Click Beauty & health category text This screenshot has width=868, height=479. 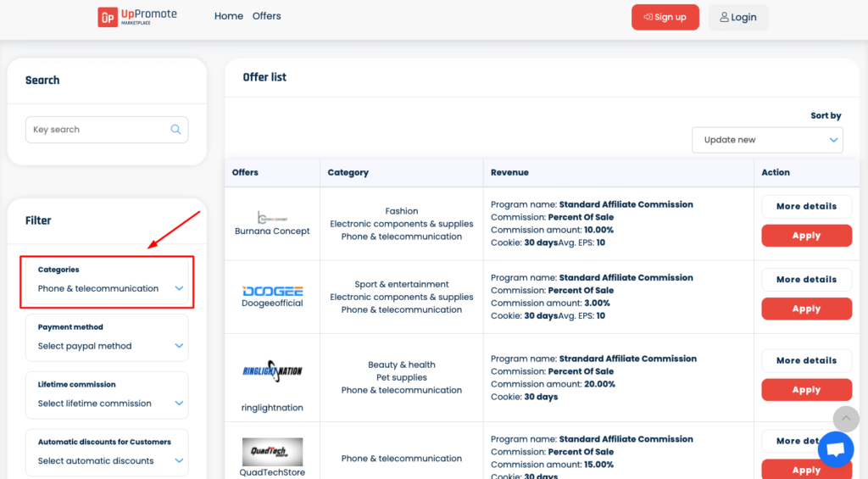402,365
